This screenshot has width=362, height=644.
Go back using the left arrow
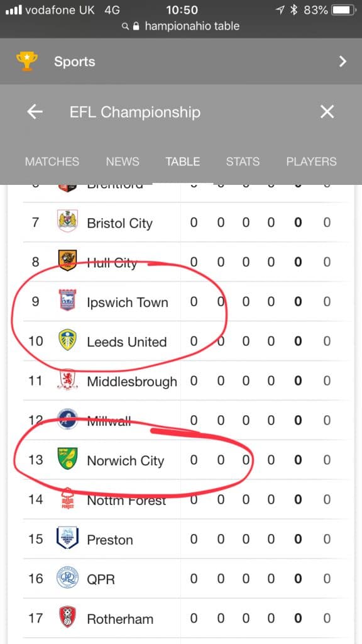tap(35, 112)
